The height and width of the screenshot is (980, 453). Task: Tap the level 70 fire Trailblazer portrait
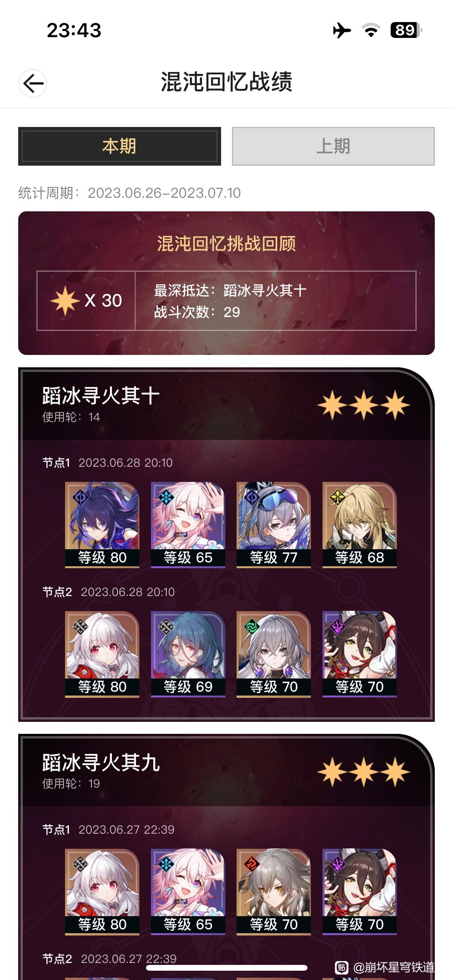click(x=274, y=891)
